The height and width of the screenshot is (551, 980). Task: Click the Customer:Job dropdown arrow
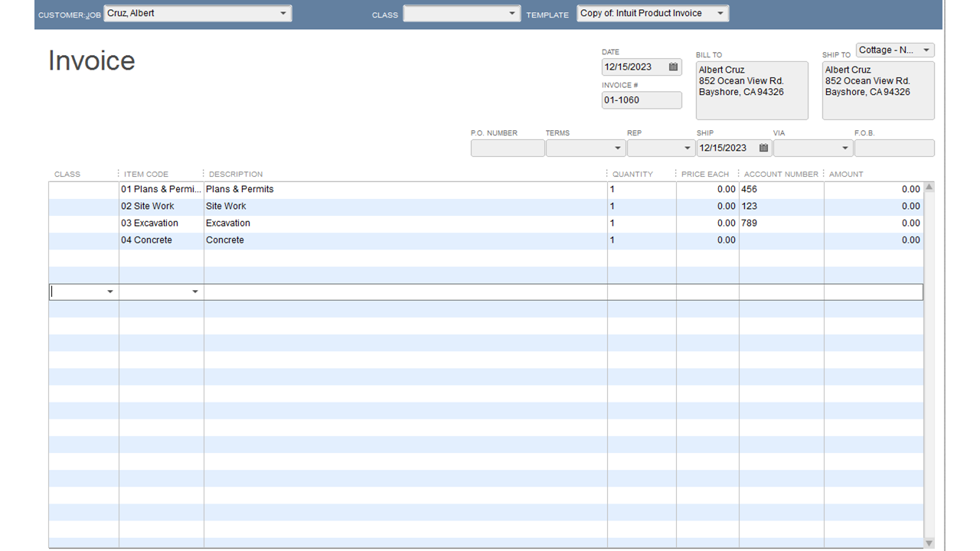click(283, 12)
